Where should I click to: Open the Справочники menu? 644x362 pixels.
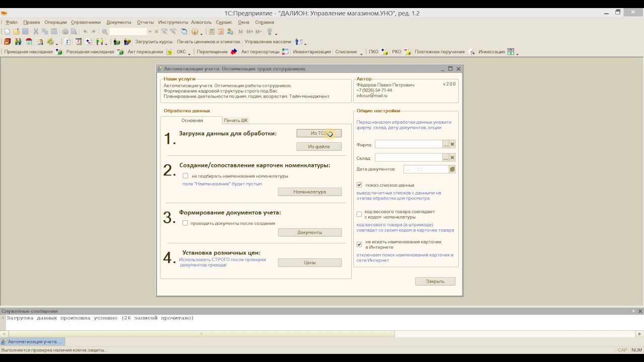pos(86,22)
